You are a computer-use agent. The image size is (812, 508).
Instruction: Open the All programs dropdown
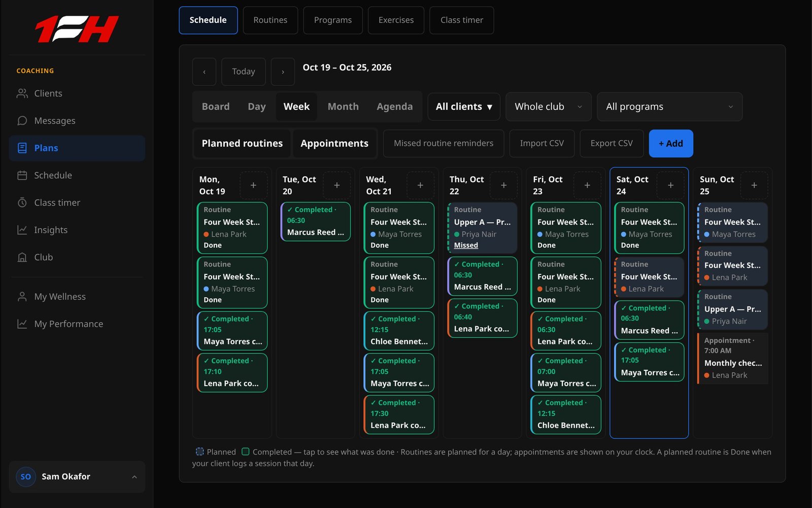tap(670, 107)
